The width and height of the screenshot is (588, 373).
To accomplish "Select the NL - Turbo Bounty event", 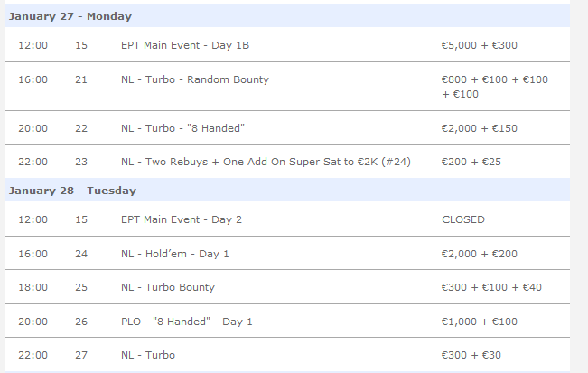I will pos(167,287).
